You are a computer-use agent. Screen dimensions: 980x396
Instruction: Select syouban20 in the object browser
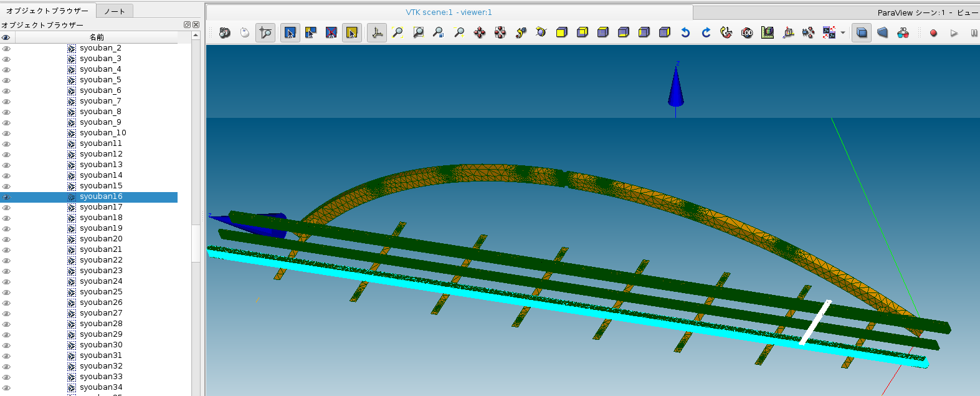[x=101, y=239]
